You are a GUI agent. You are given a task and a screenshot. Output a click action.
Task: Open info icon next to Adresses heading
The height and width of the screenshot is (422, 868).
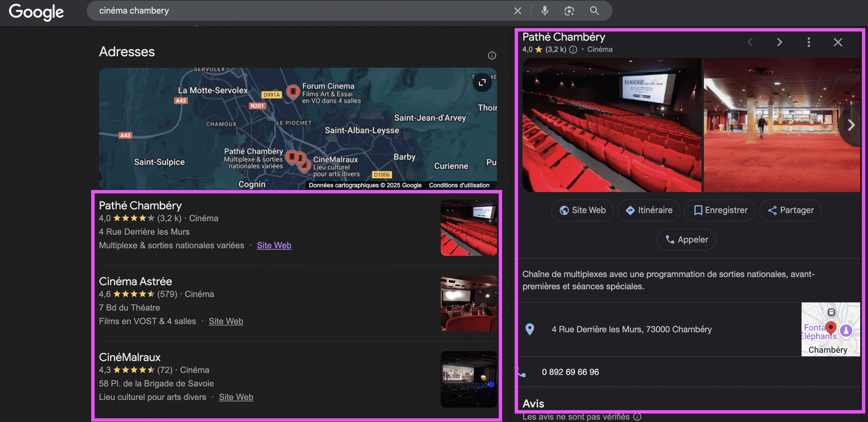tap(492, 56)
